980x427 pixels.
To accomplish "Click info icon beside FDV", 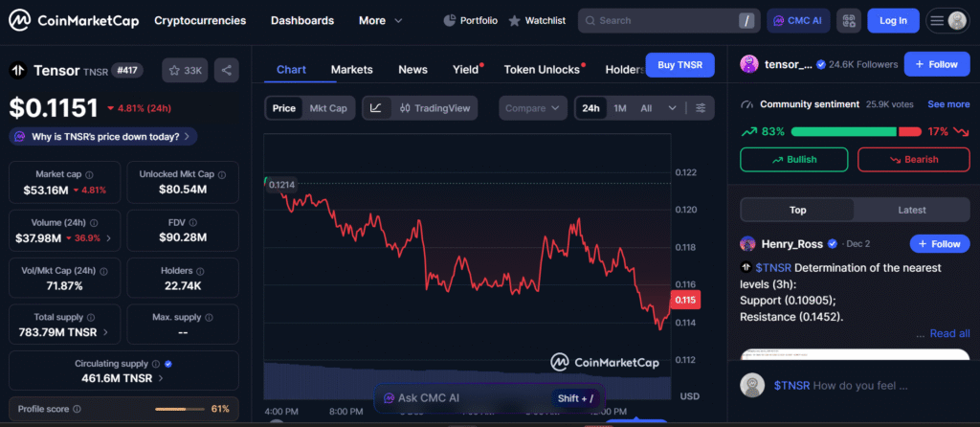I will (193, 222).
